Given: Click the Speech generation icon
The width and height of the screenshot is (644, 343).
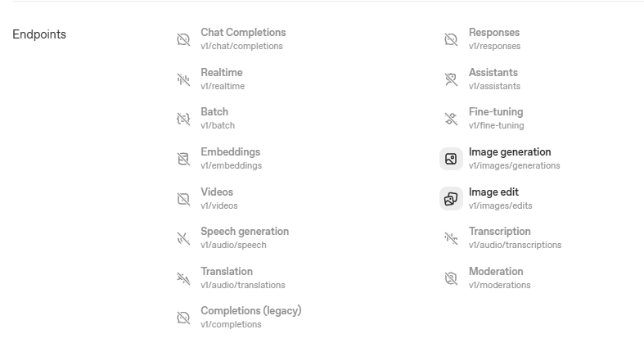Looking at the screenshot, I should click(x=183, y=238).
